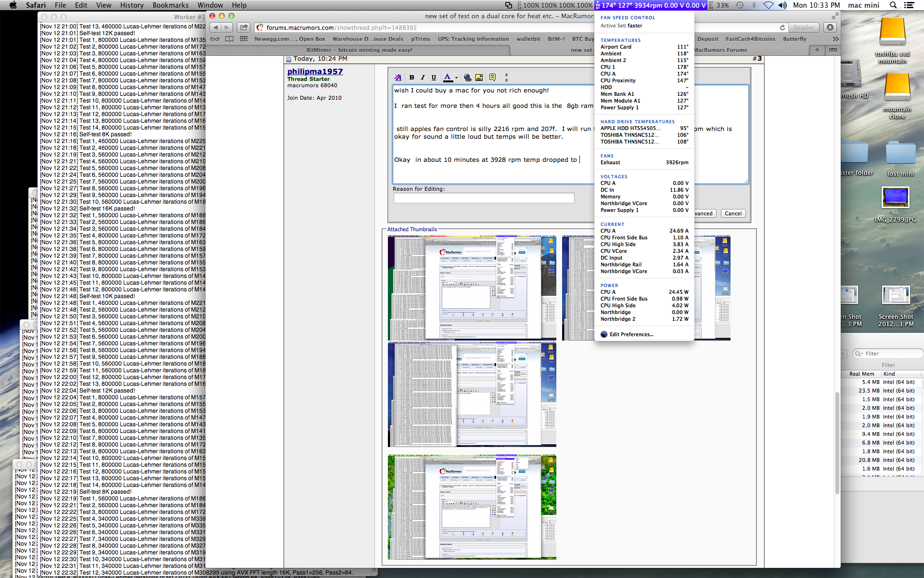Switch to the BitMinter tab
This screenshot has width=924, height=578.
(x=359, y=50)
